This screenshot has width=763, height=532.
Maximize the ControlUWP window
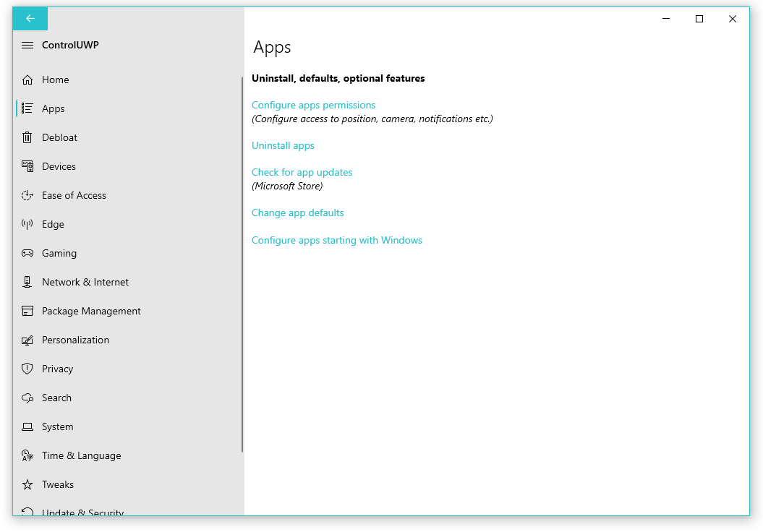pos(699,19)
